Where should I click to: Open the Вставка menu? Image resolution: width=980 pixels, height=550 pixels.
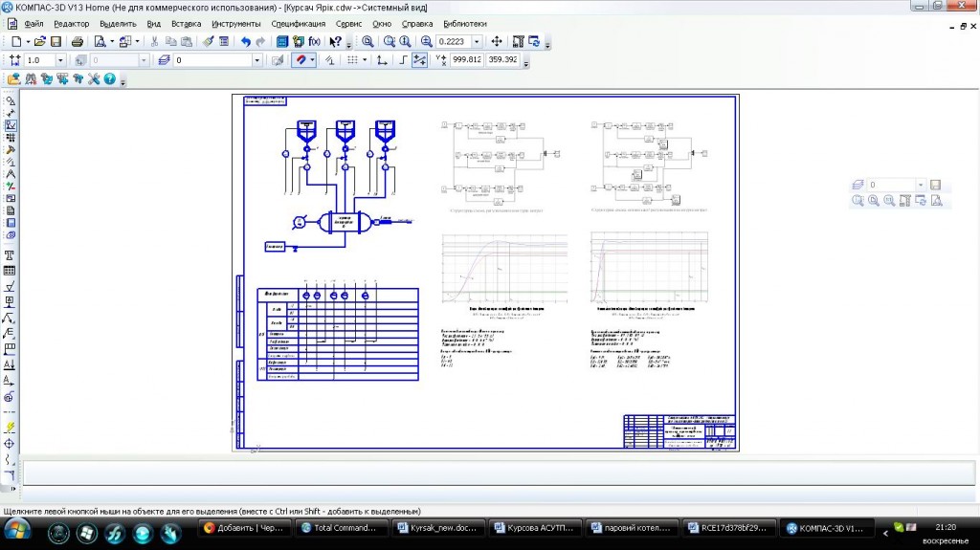187,24
